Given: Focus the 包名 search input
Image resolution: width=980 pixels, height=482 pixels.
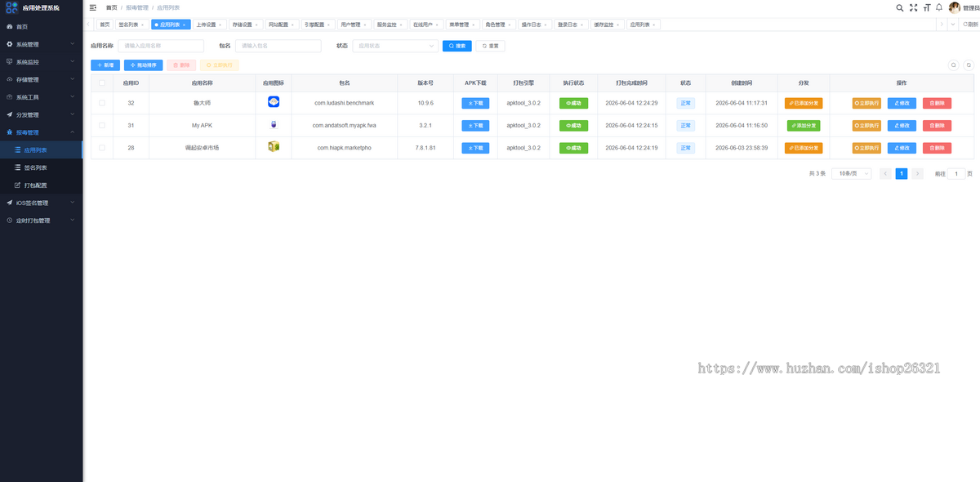Looking at the screenshot, I should (x=278, y=46).
